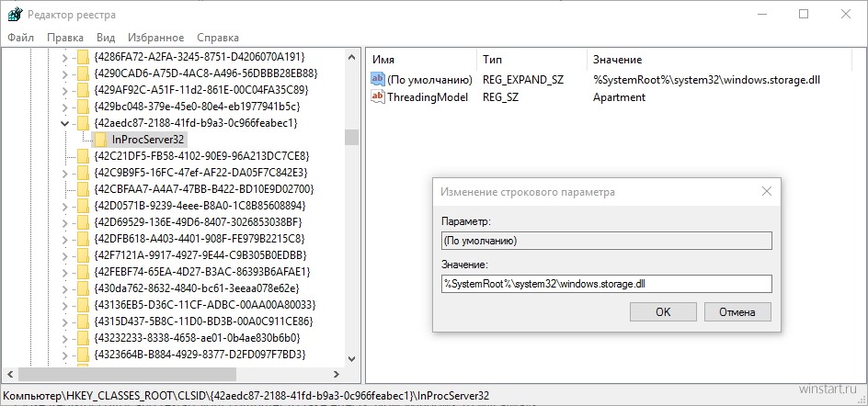Click the REG_SZ type cell

[x=502, y=96]
